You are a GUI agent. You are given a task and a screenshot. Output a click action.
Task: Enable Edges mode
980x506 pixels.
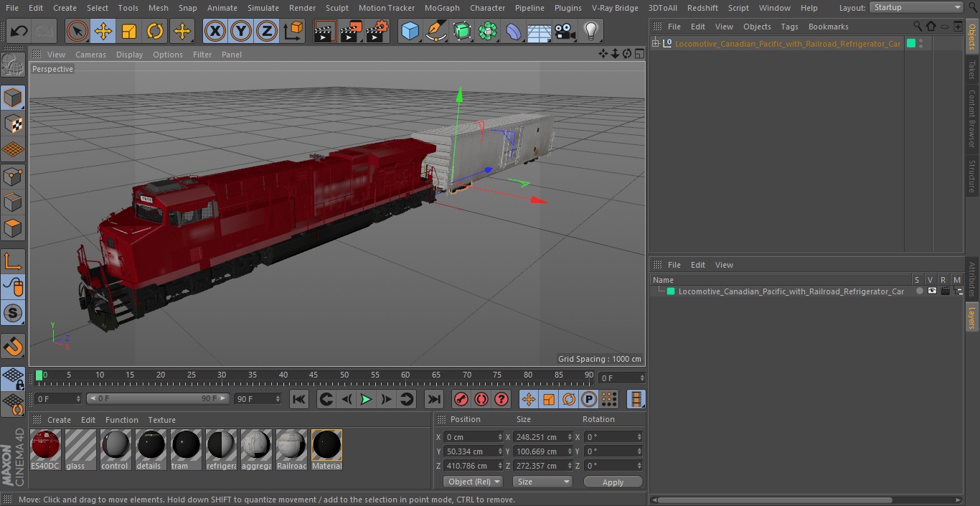13,202
